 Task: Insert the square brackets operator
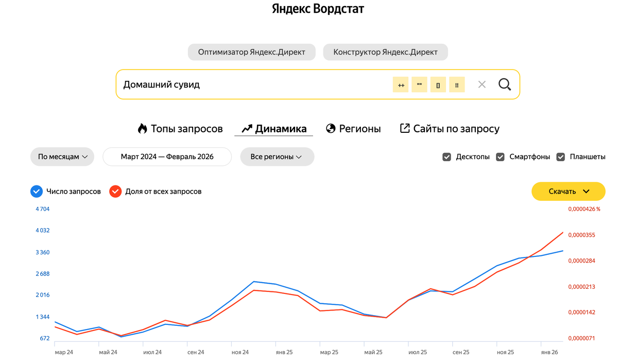(438, 84)
